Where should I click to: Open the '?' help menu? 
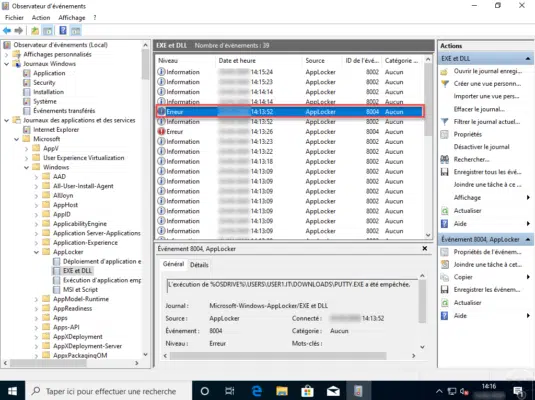click(95, 17)
